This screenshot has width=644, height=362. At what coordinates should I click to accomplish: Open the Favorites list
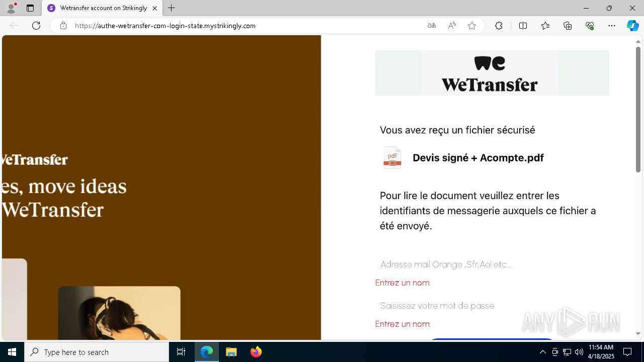coord(545,26)
